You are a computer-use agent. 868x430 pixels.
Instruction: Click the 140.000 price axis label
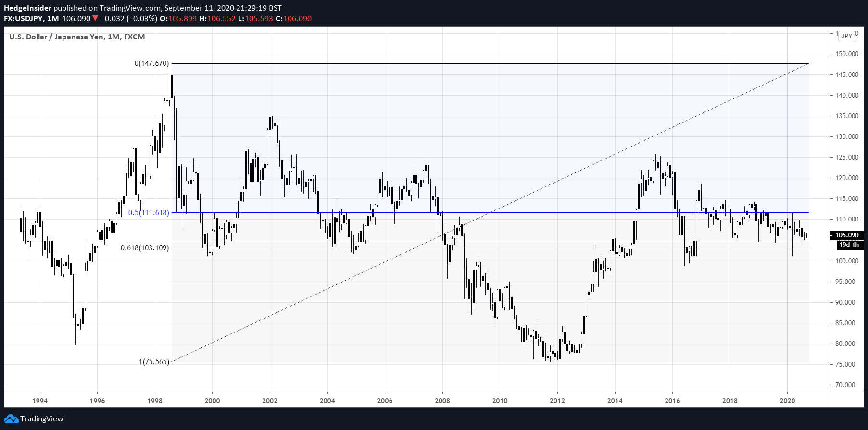coord(847,95)
